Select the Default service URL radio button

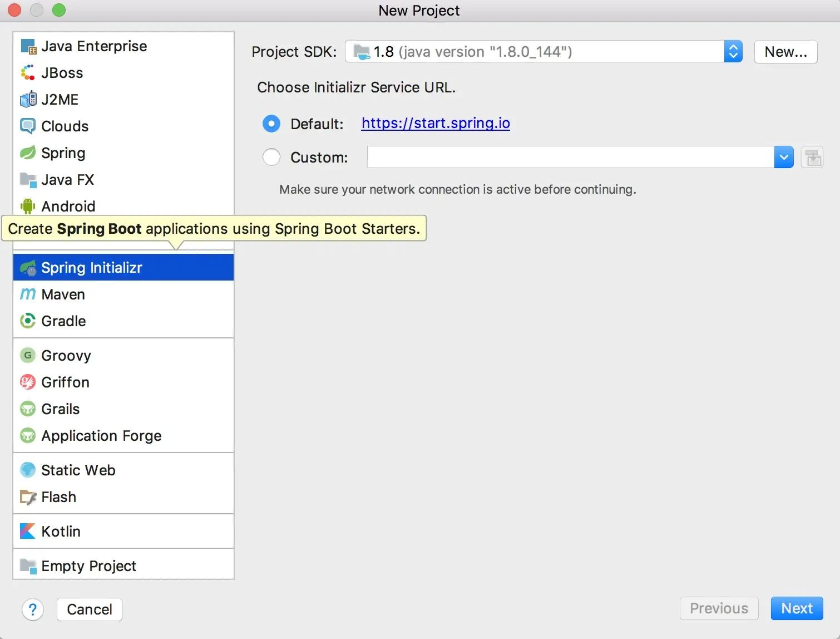coord(271,124)
